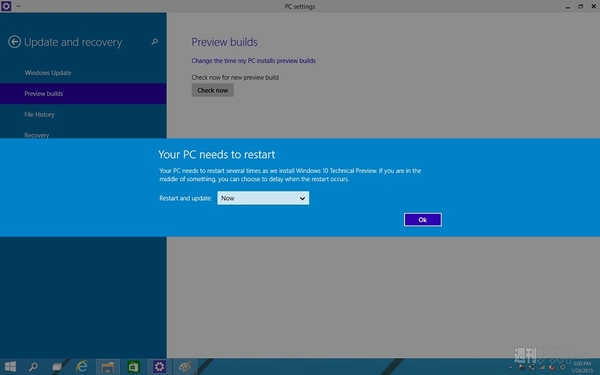Select Recovery in the sidebar
Viewport: 600px width, 375px height.
(x=36, y=135)
